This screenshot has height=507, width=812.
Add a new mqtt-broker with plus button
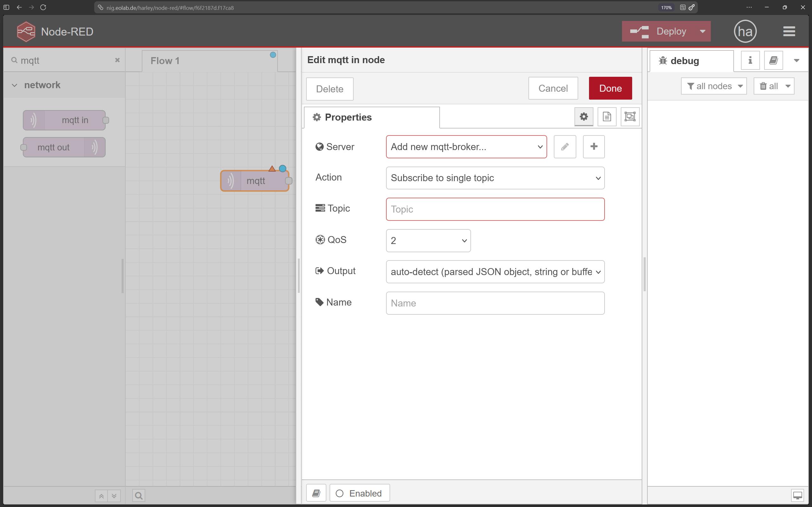pos(594,147)
